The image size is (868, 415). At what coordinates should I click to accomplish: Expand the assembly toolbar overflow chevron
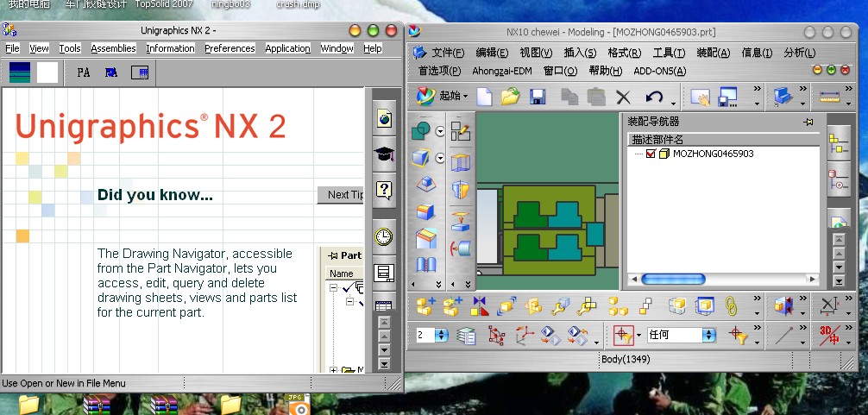[x=757, y=299]
